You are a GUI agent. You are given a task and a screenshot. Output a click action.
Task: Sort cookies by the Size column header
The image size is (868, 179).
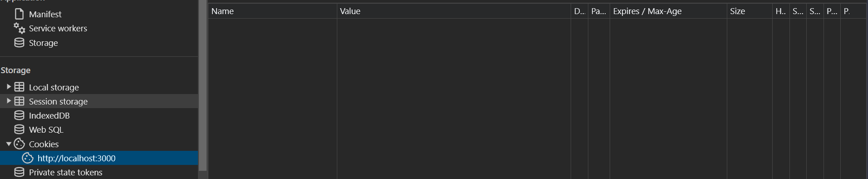(750, 11)
